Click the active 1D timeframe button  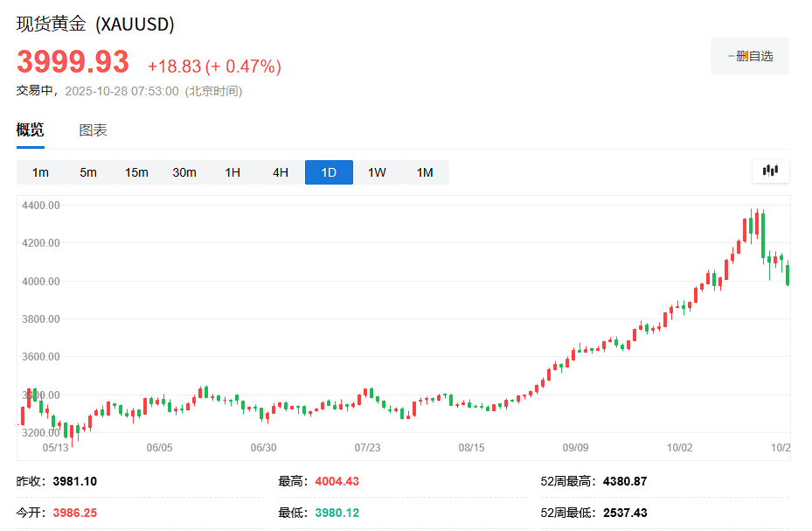pyautogui.click(x=329, y=172)
